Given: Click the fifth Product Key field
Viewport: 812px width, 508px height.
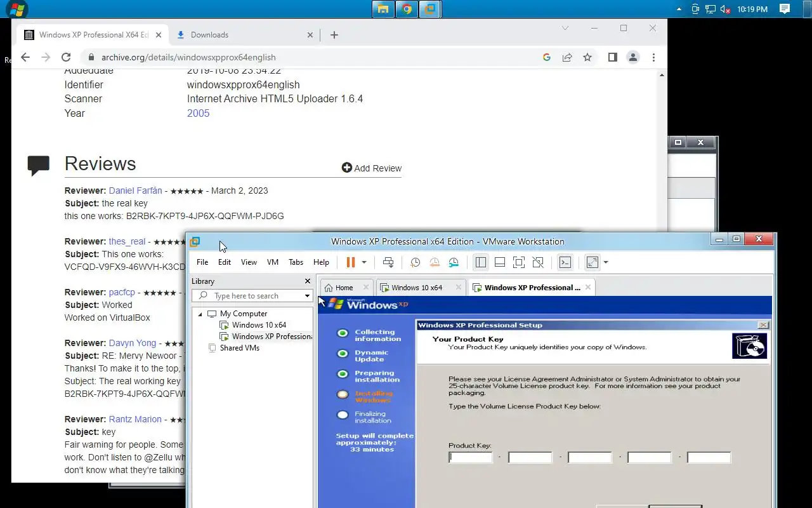Looking at the screenshot, I should pos(709,457).
